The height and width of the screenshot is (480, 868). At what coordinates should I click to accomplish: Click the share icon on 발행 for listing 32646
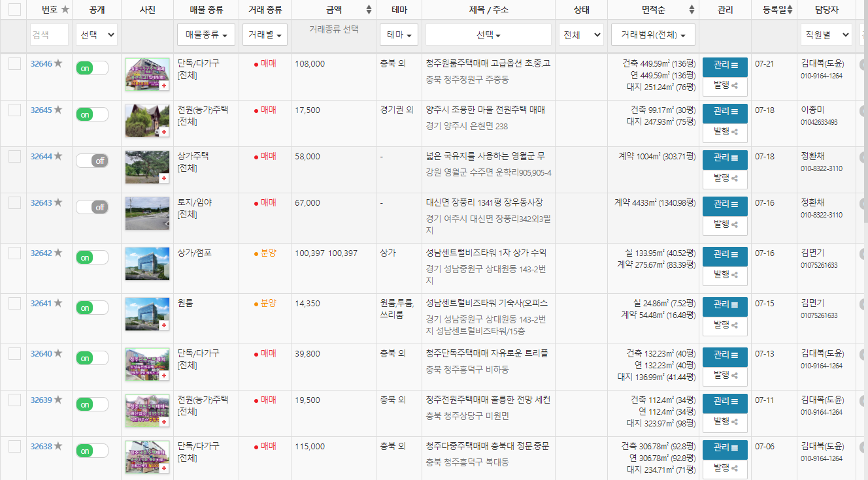coord(735,86)
